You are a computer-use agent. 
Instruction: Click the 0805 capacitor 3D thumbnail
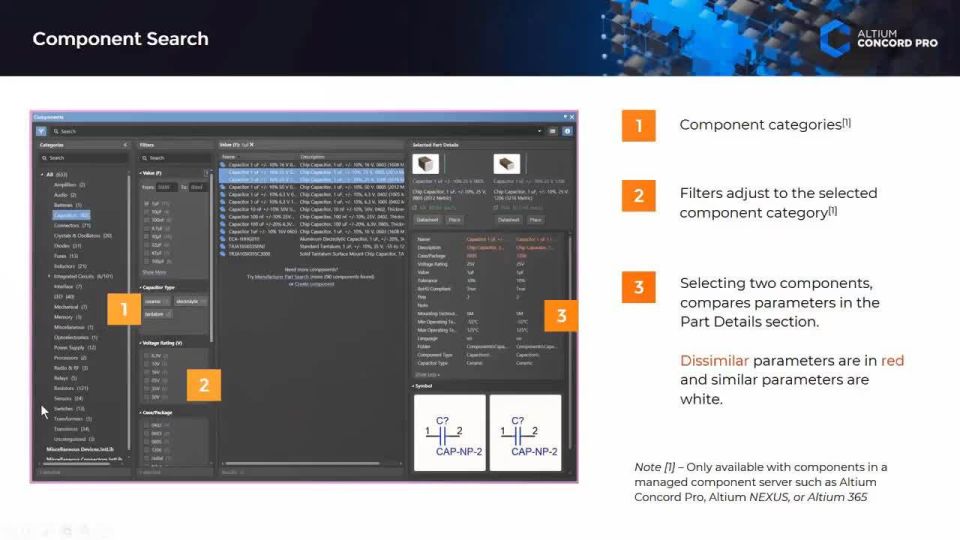[426, 164]
